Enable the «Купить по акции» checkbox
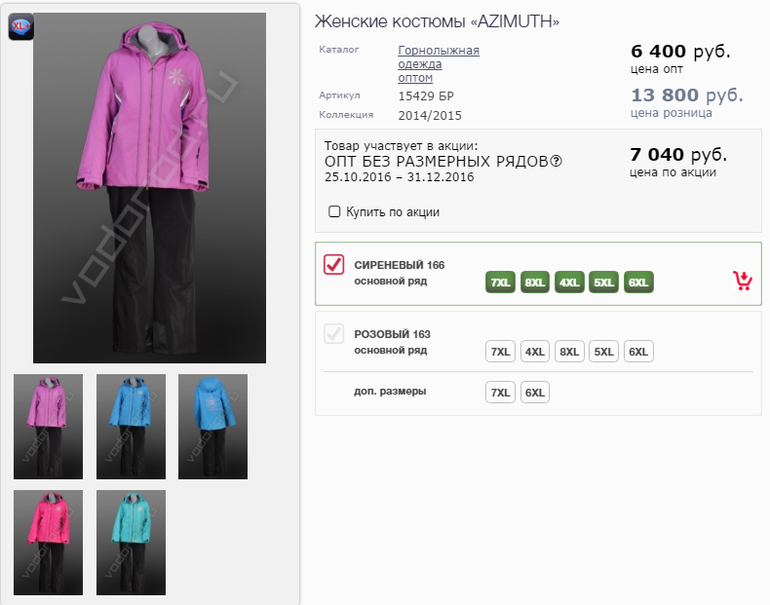770x605 pixels. (335, 212)
